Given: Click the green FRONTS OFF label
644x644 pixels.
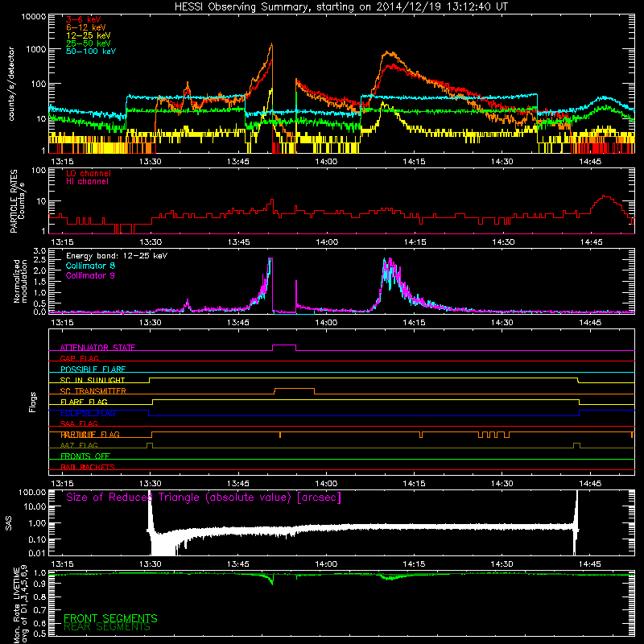Looking at the screenshot, I should click(x=85, y=456).
